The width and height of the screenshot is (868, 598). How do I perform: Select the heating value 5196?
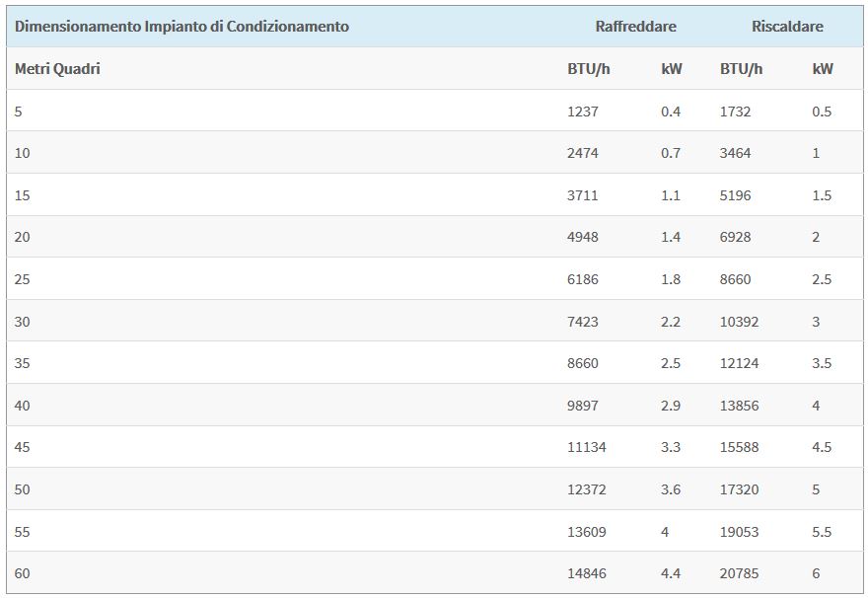(x=735, y=195)
